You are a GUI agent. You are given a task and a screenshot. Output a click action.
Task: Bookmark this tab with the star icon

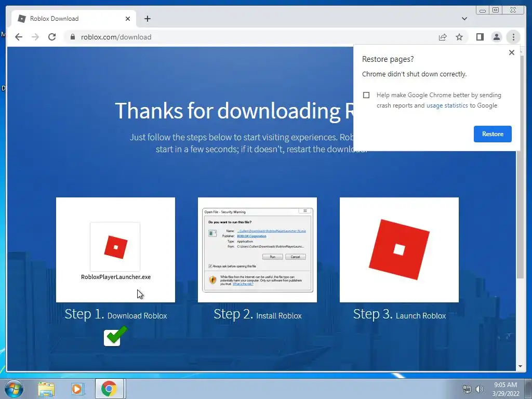coord(459,37)
